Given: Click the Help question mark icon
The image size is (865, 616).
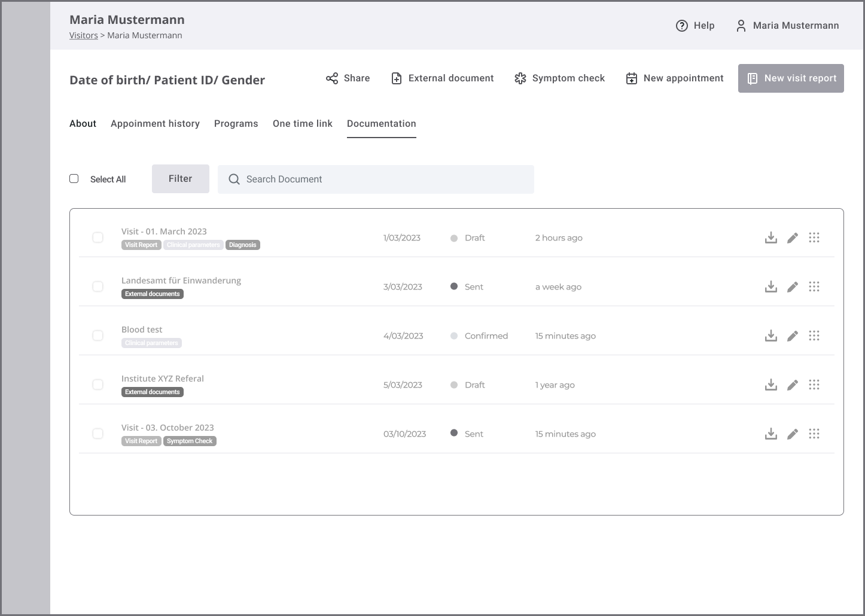Looking at the screenshot, I should tap(682, 26).
